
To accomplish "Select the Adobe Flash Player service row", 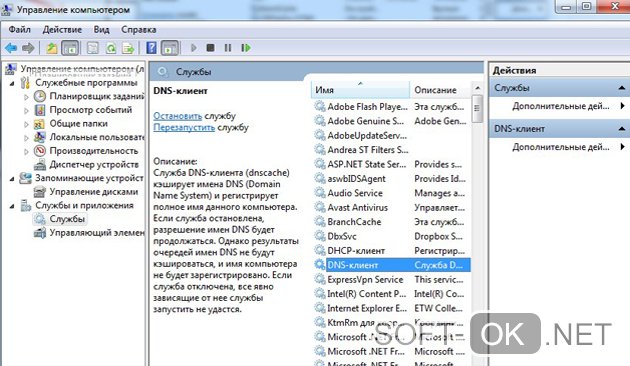I will pyautogui.click(x=392, y=107).
